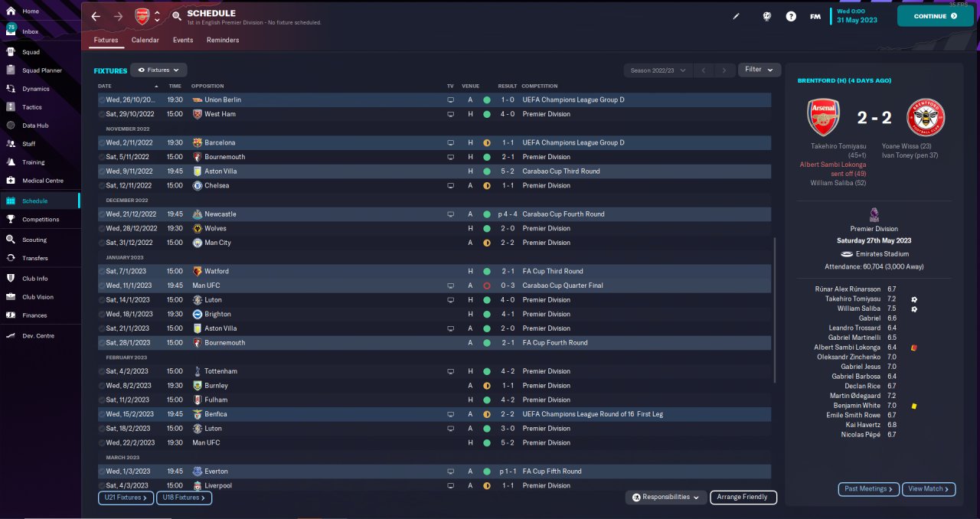980x519 pixels.
Task: Open the Competitions trophy icon
Action: tap(11, 219)
